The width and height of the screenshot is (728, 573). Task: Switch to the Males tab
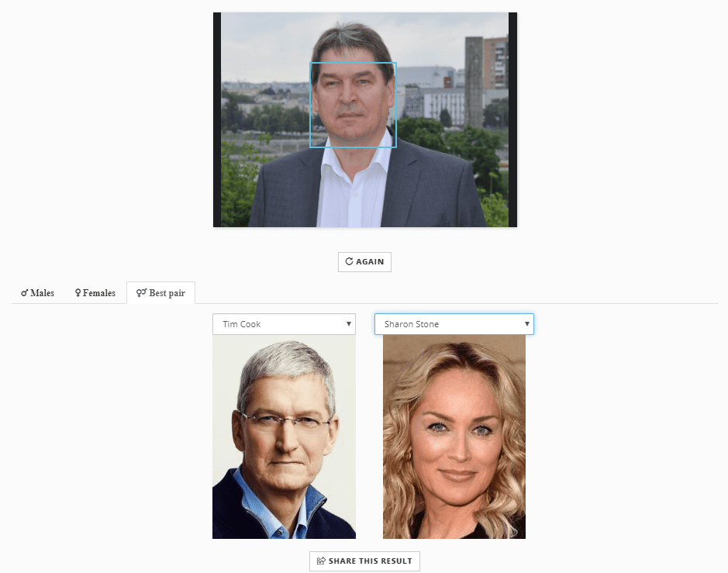(x=38, y=293)
